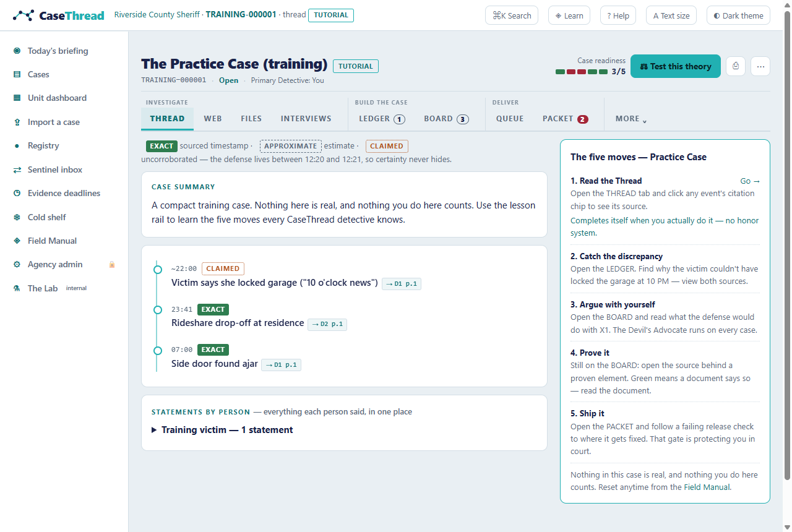
Task: Select the THREAD tab
Action: 167,119
